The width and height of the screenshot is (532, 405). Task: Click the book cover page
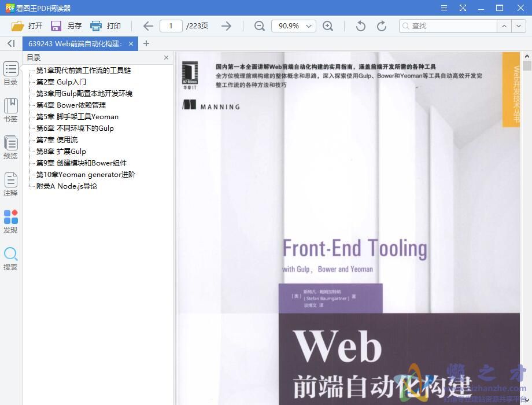349,228
